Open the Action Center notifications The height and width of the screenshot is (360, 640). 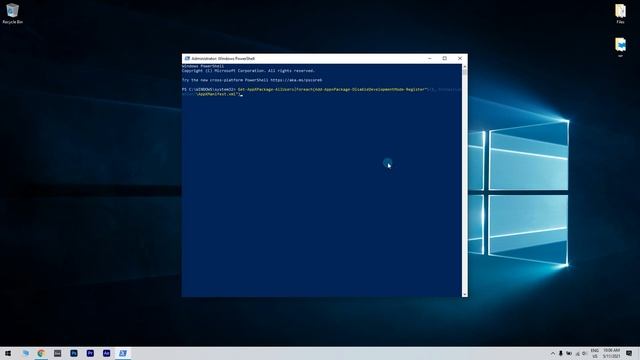tap(629, 353)
